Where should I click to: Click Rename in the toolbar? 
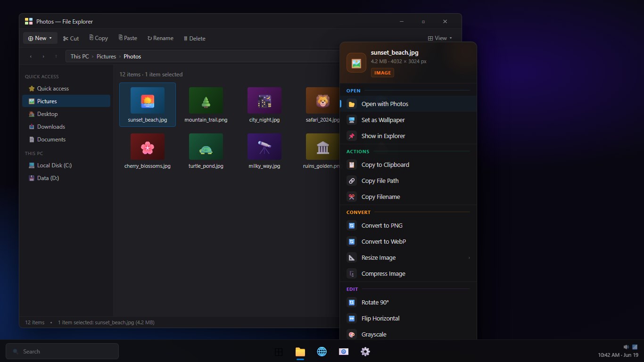160,38
